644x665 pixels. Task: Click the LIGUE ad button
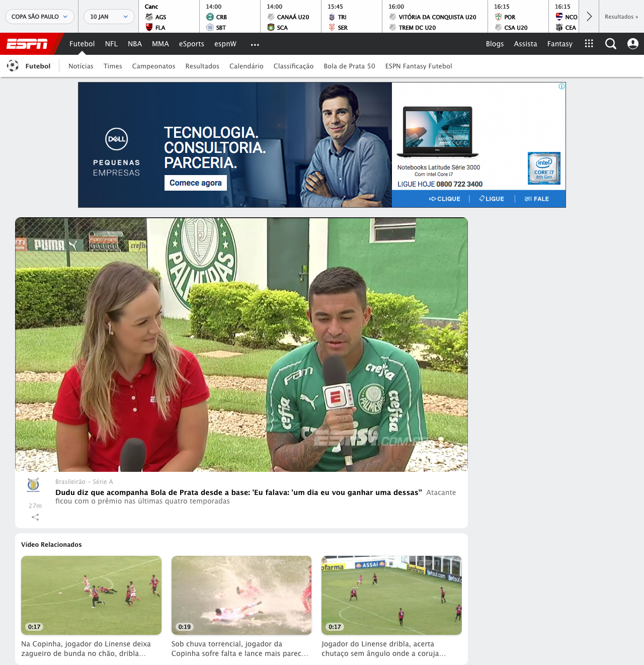[492, 199]
